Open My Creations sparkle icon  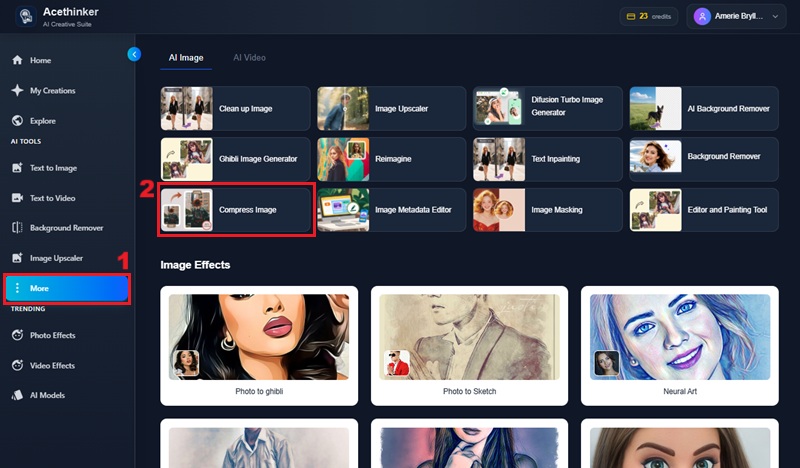click(17, 90)
